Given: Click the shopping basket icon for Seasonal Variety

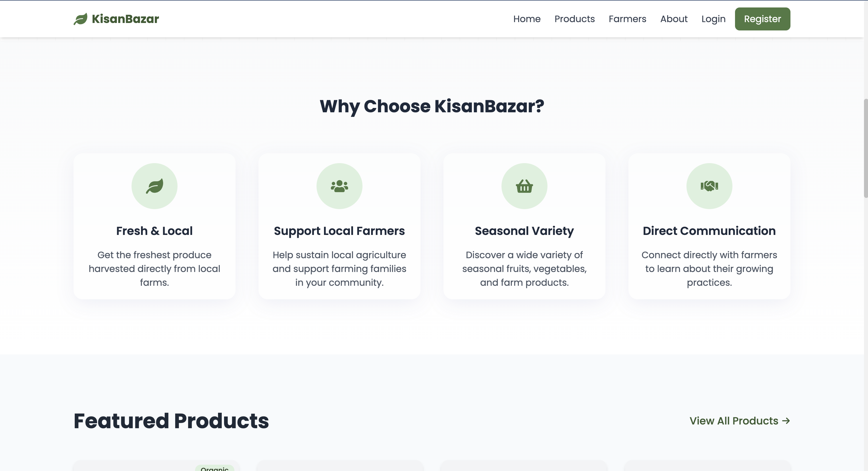Looking at the screenshot, I should click(524, 186).
